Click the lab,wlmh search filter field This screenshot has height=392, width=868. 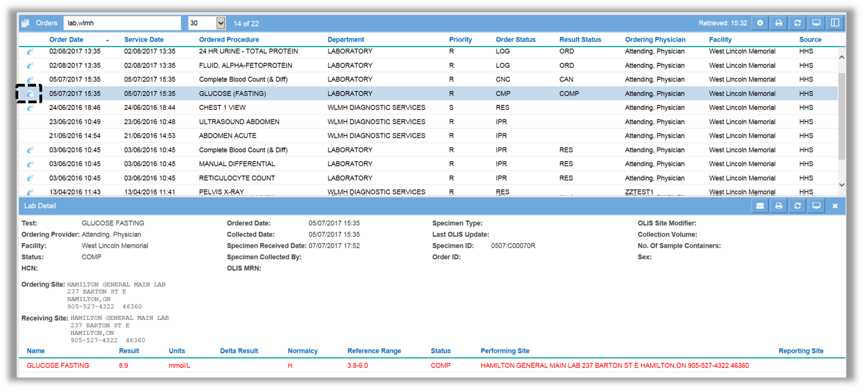pos(122,23)
